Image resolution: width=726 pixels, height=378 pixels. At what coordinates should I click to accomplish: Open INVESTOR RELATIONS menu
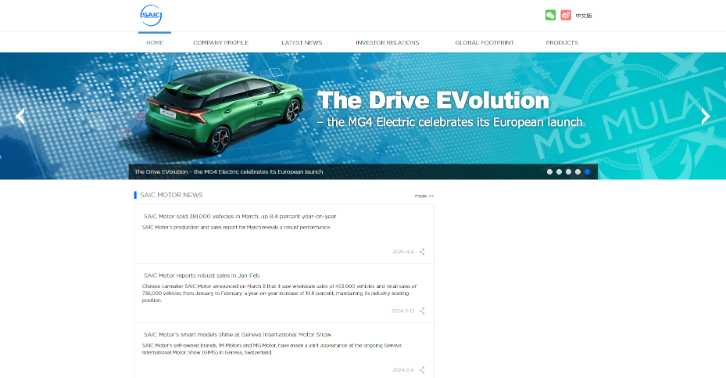387,43
